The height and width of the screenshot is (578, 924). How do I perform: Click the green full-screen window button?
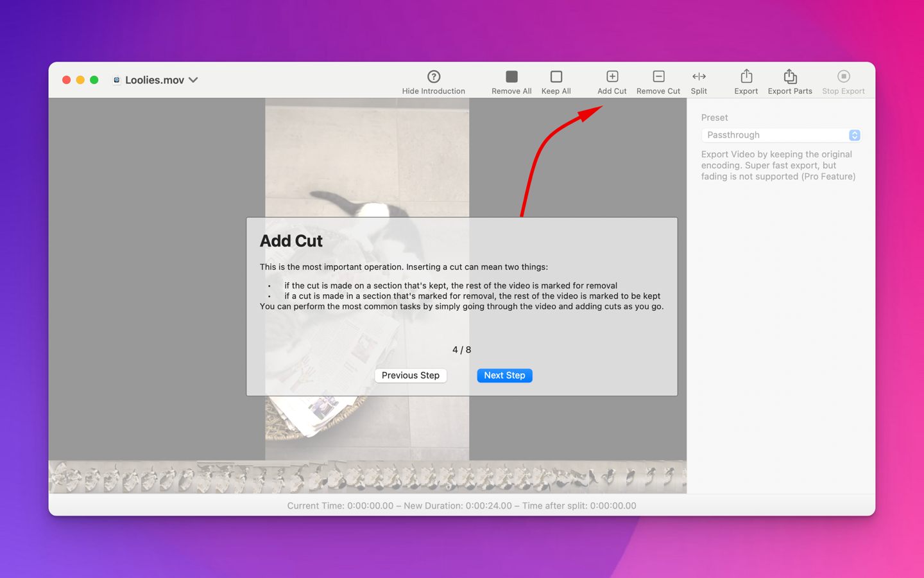pyautogui.click(x=94, y=80)
